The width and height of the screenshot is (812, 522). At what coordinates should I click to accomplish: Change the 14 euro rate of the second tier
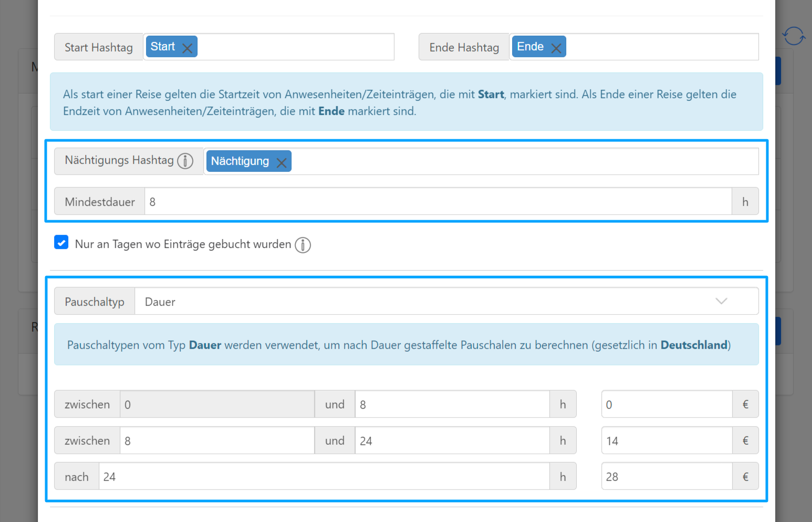pyautogui.click(x=666, y=441)
